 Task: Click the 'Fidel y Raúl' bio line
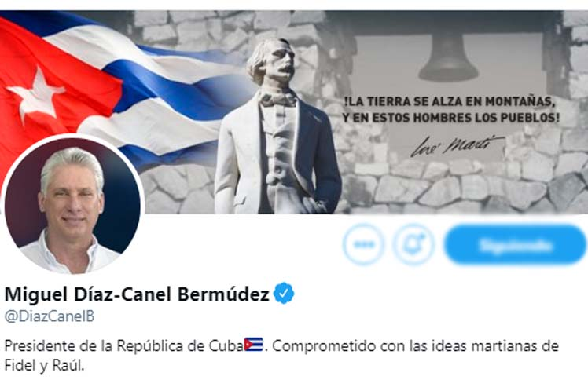(x=44, y=365)
